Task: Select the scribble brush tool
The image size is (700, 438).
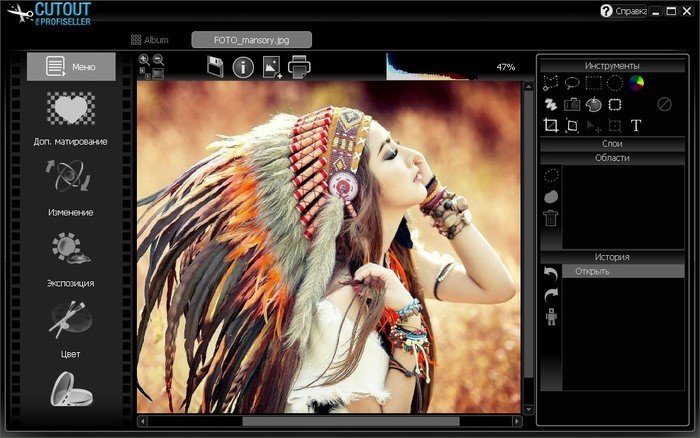Action: coord(551,104)
